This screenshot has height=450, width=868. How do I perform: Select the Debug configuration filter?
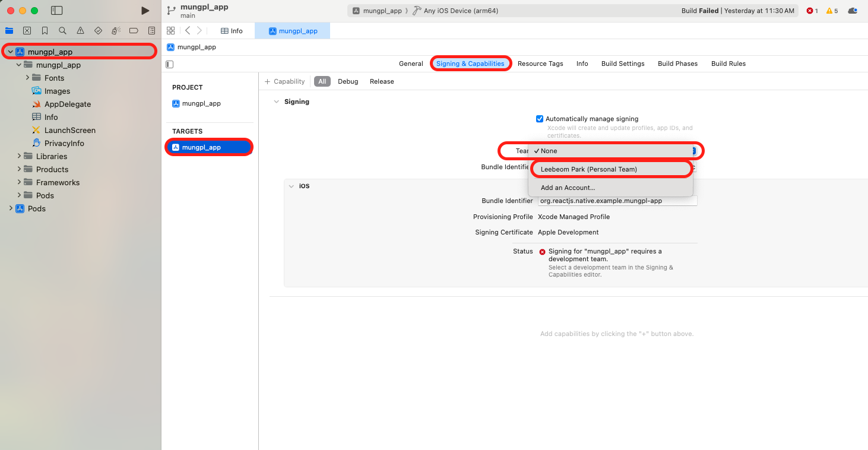[348, 81]
